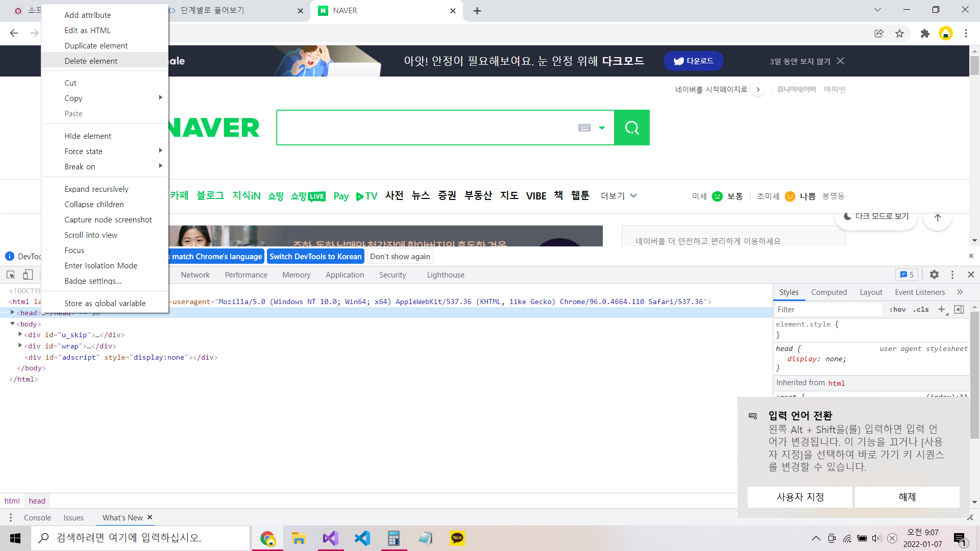
Task: Toggle the :hov element state panel
Action: (897, 309)
